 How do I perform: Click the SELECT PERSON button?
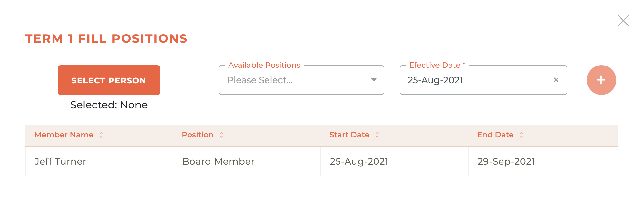pos(109,80)
